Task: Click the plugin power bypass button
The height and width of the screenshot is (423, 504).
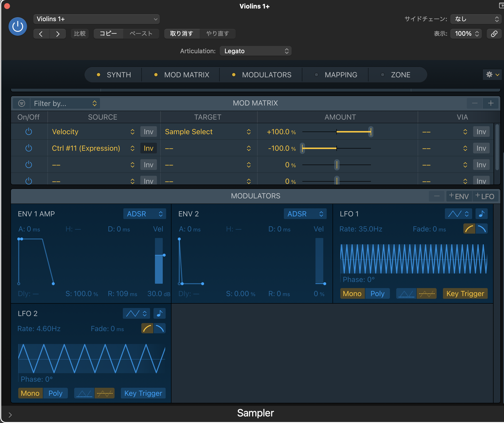Action: coord(18,26)
